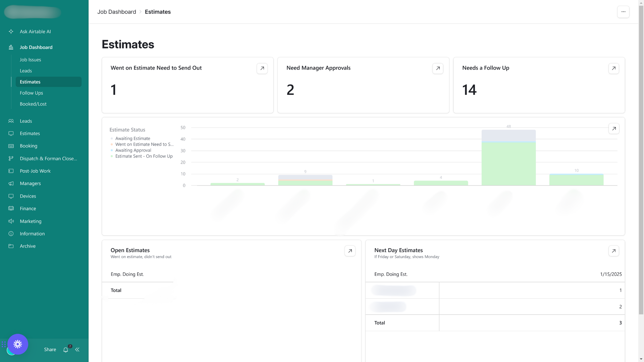Expand the Estimate Status chart
Screen dimensions: 644x362
click(x=613, y=129)
